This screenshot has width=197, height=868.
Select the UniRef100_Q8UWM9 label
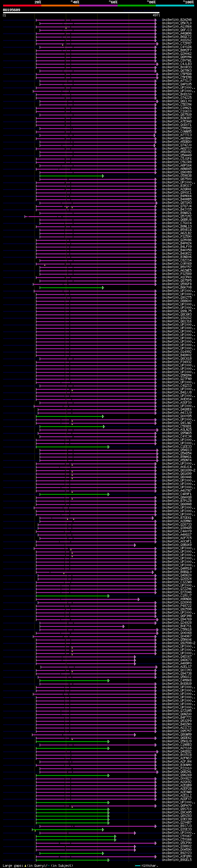[176, 735]
